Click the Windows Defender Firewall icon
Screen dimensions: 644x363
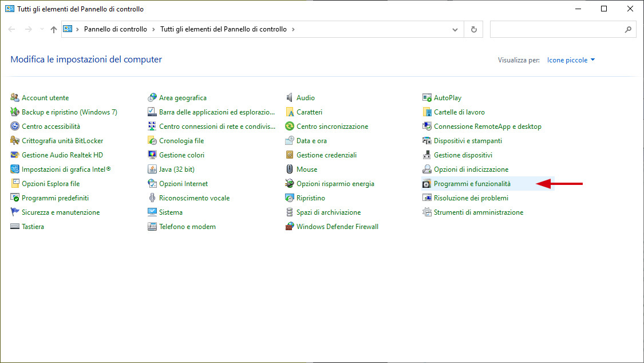pos(290,227)
